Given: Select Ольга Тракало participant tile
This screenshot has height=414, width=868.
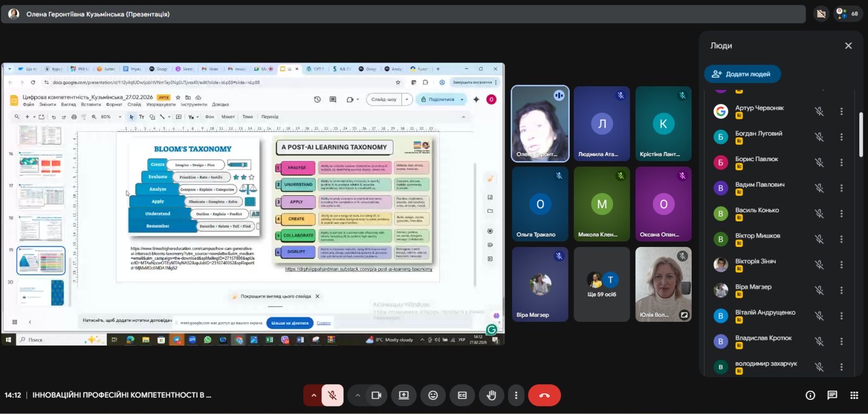Looking at the screenshot, I should coord(540,204).
